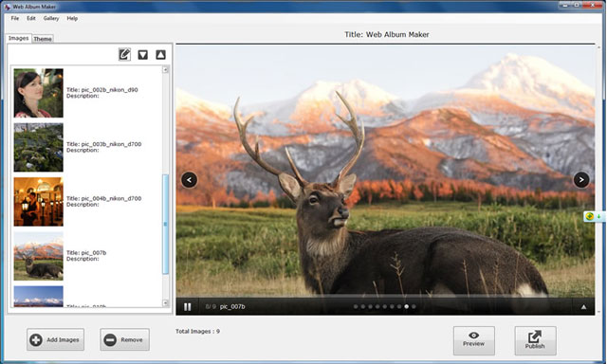The image size is (607, 364).
Task: Open the File menu
Action: pyautogui.click(x=15, y=18)
